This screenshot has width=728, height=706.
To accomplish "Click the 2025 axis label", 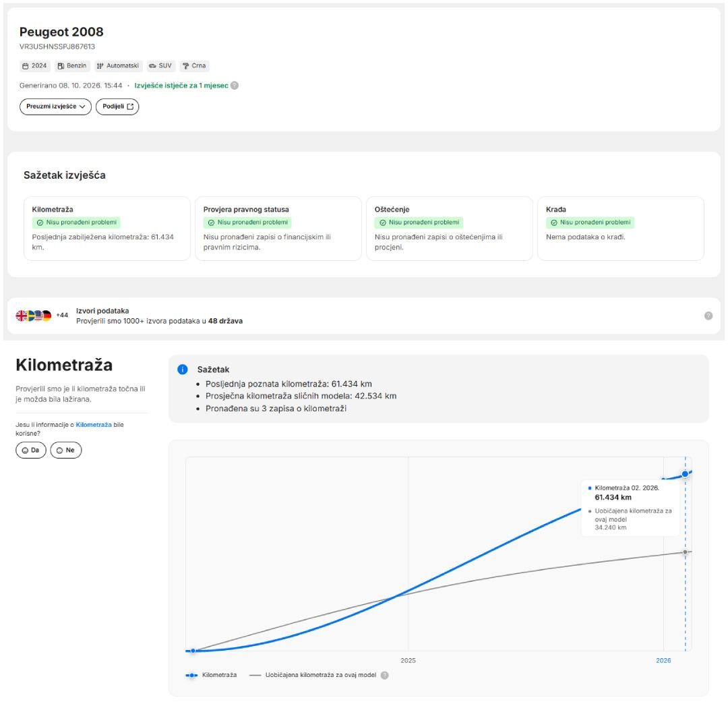I will (x=408, y=660).
